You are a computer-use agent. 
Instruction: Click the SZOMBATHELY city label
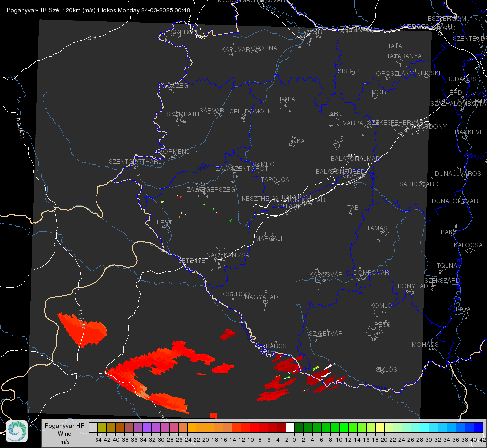click(x=189, y=114)
